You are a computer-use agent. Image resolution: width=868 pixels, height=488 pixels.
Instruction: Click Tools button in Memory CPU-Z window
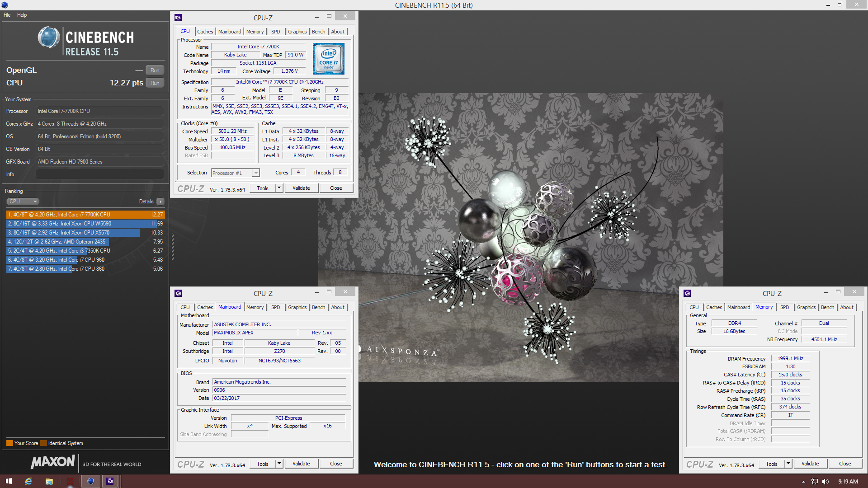[x=772, y=464]
